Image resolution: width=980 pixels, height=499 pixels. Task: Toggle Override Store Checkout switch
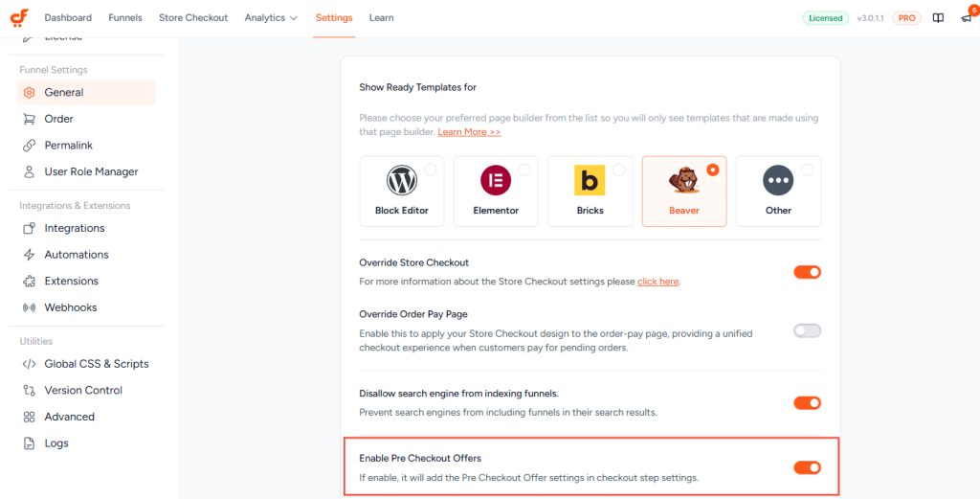point(807,272)
